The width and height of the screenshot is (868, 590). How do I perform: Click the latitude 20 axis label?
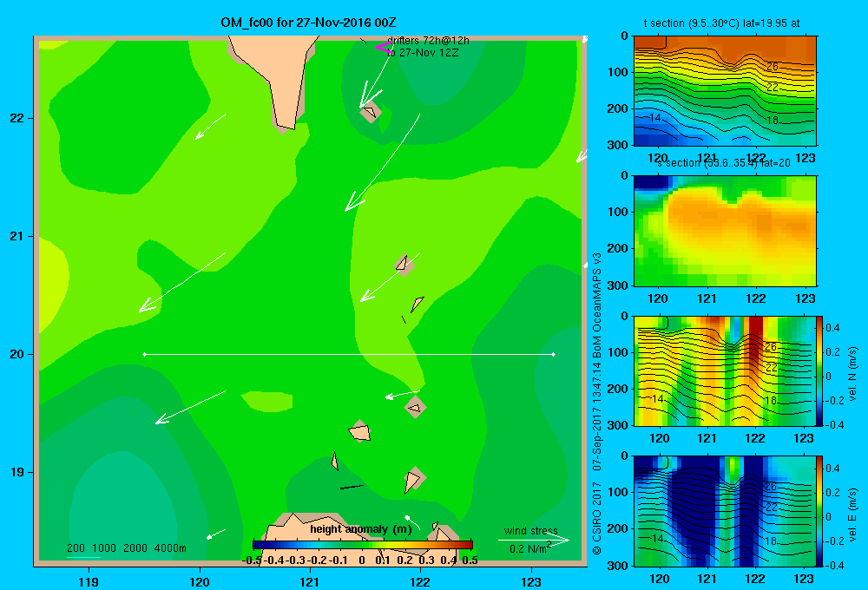coord(17,354)
